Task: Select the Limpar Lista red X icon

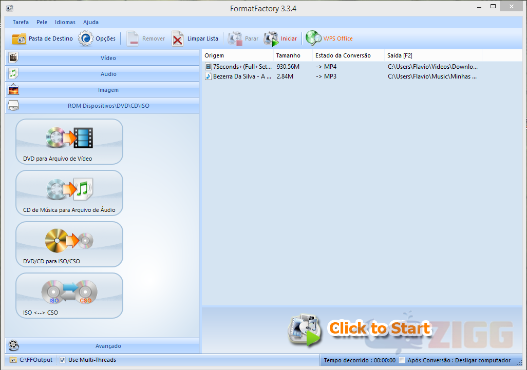Action: click(177, 39)
